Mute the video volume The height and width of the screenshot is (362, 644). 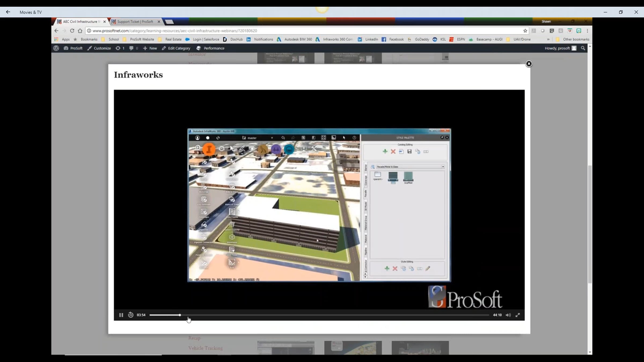(508, 315)
